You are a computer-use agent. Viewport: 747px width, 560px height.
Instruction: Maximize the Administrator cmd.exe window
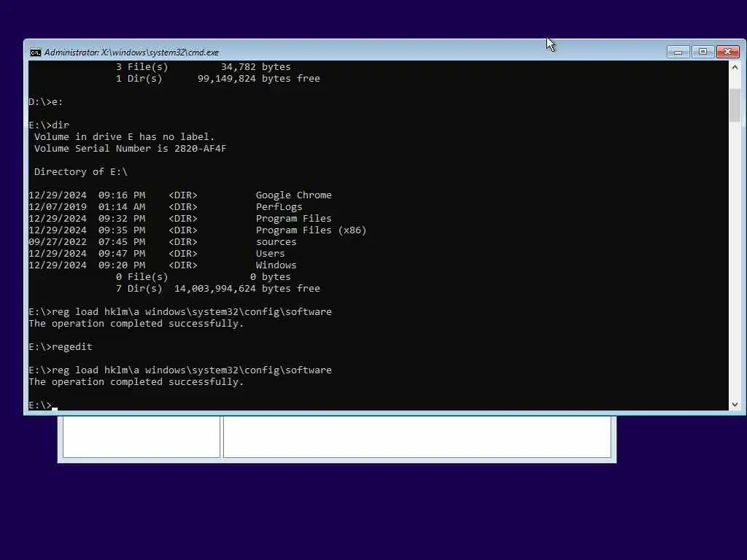(x=703, y=52)
